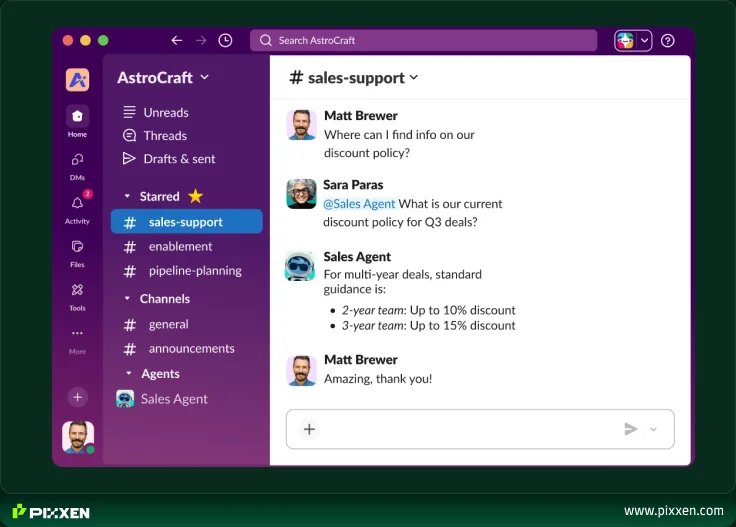Click the plus button in left rail
The image size is (736, 527).
[x=77, y=397]
